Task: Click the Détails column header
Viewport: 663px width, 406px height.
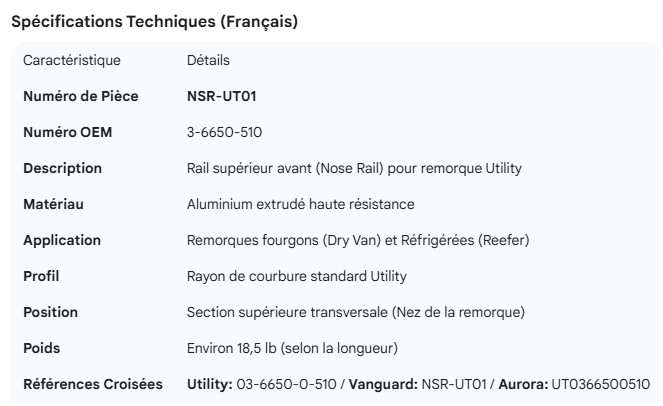Action: pos(208,60)
